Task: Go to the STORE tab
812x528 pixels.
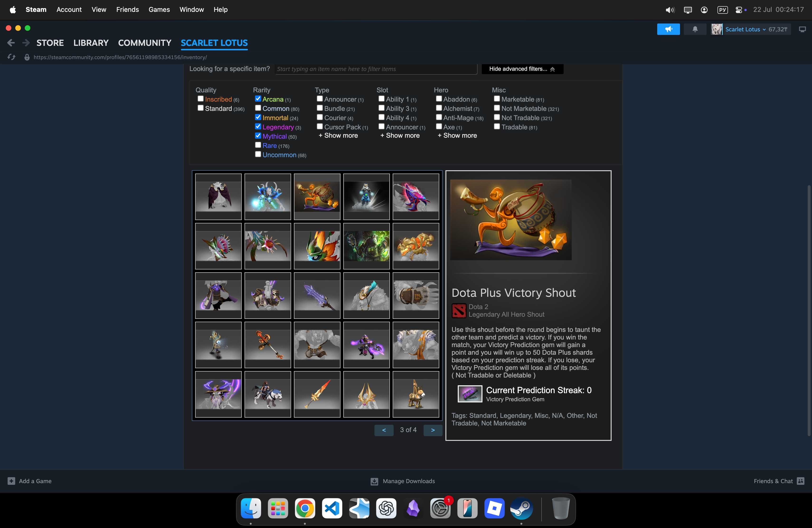Action: point(50,43)
